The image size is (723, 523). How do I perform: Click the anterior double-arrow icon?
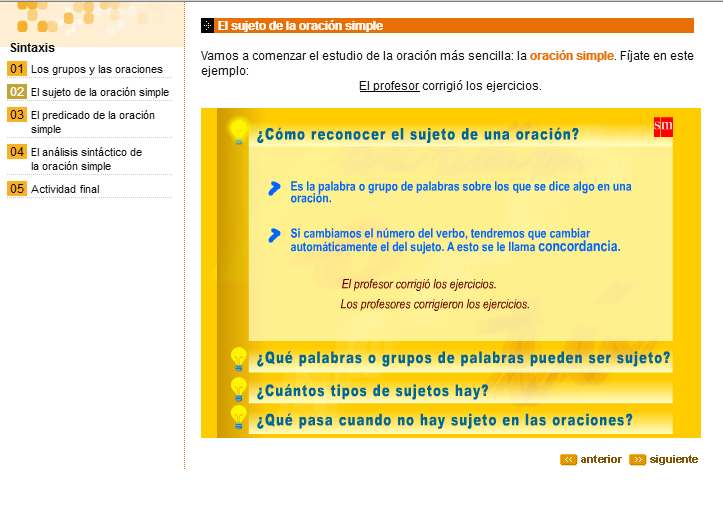click(568, 459)
